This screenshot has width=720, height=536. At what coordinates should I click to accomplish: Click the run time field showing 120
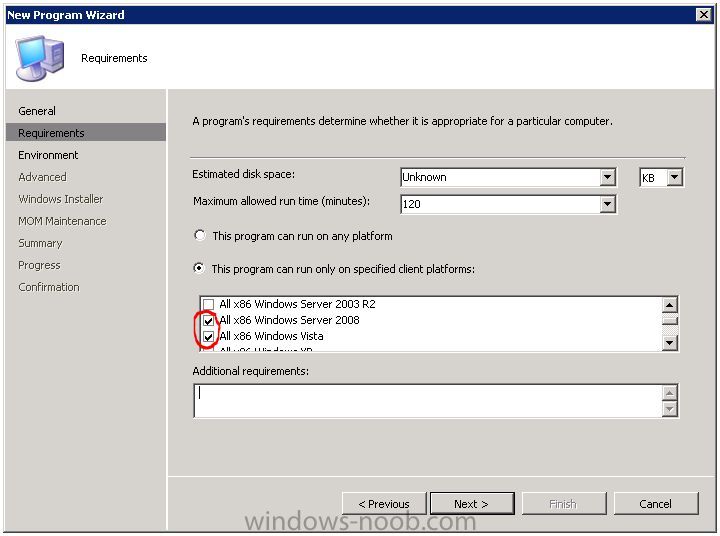pos(500,204)
